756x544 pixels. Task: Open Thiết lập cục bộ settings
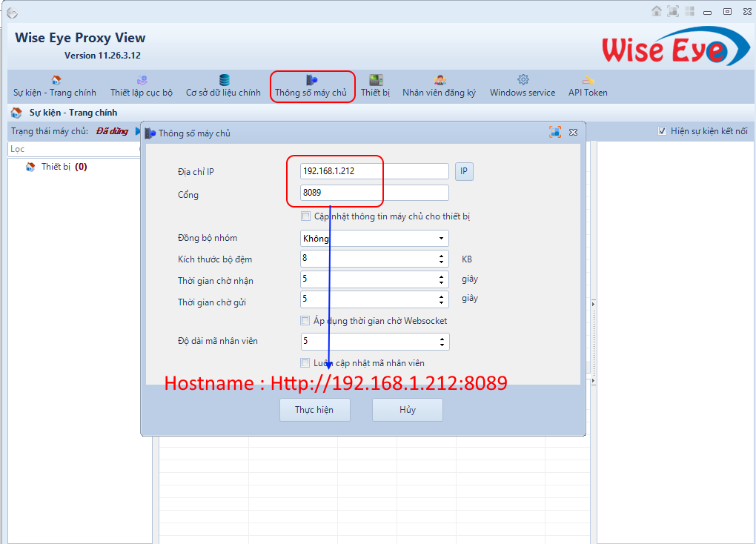[x=140, y=84]
